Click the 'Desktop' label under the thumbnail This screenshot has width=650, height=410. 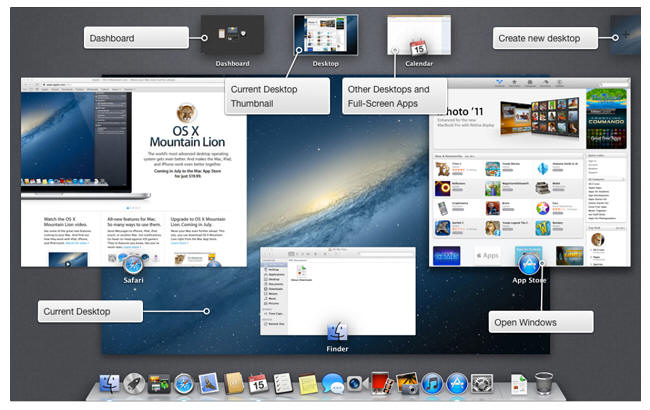click(x=325, y=63)
